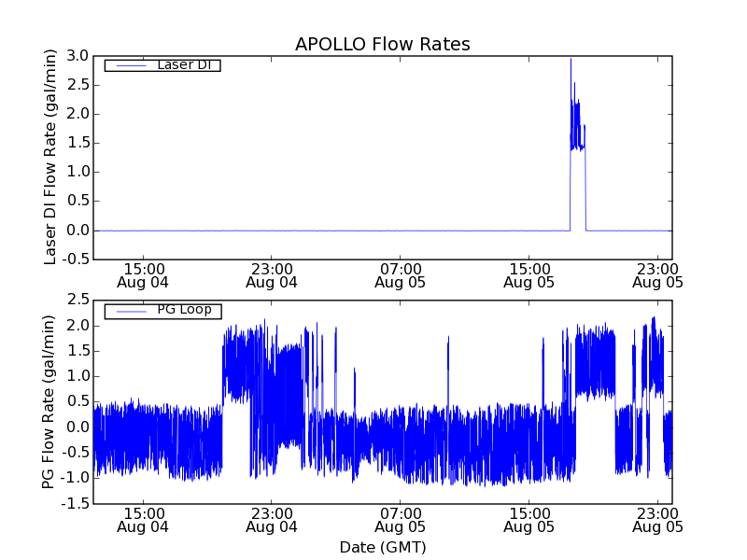Click the 2.5 tick on PG Flow axis
The height and width of the screenshot is (560, 747).
(x=78, y=300)
